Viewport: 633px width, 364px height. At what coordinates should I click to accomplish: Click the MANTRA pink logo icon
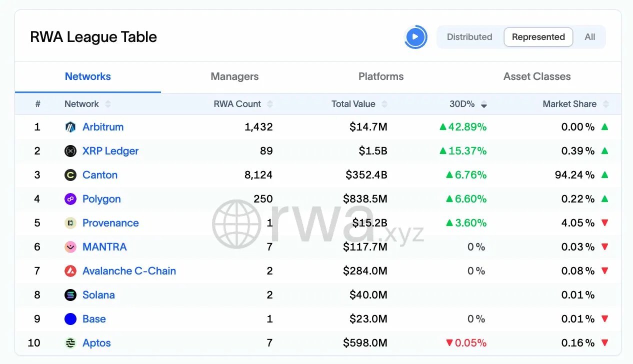click(x=70, y=247)
